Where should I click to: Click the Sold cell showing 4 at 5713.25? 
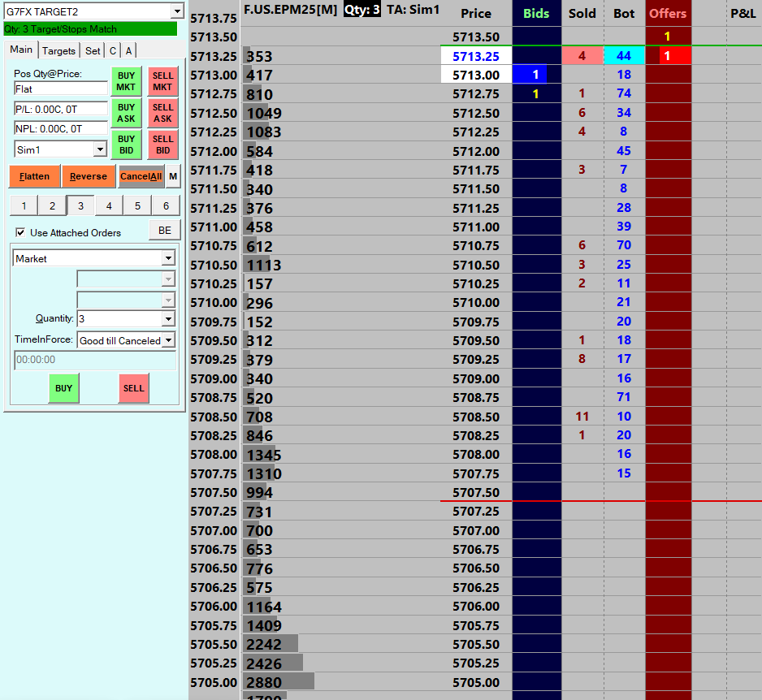(582, 56)
